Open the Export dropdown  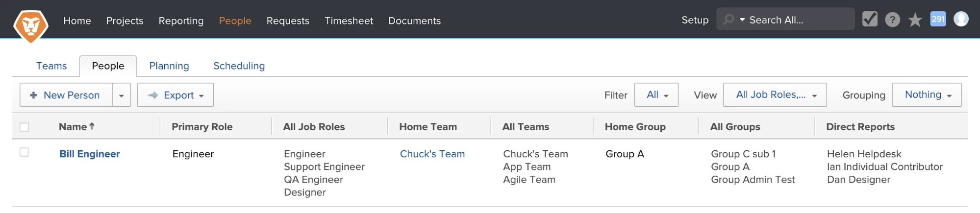176,95
